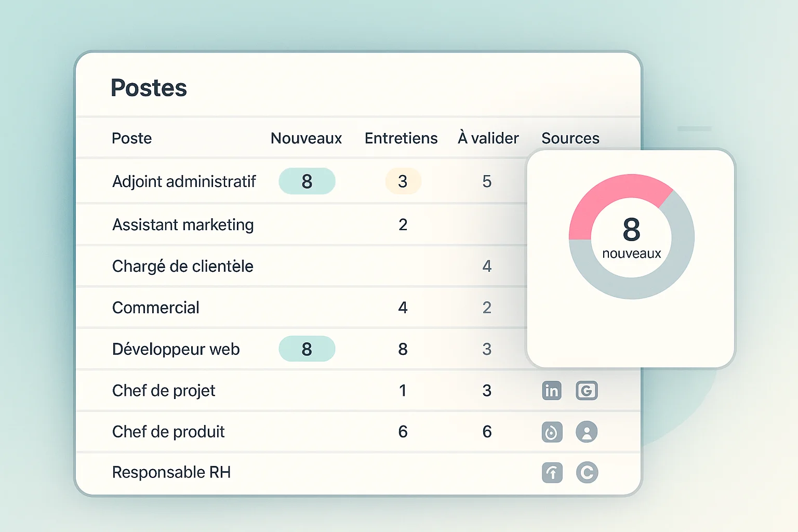Image resolution: width=798 pixels, height=532 pixels.
Task: Click the 2 à valider value for Commercial
Action: pos(487,308)
